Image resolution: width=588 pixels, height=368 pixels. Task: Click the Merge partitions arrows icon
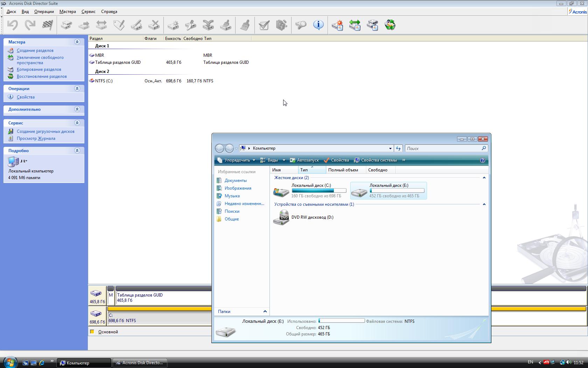pos(208,25)
